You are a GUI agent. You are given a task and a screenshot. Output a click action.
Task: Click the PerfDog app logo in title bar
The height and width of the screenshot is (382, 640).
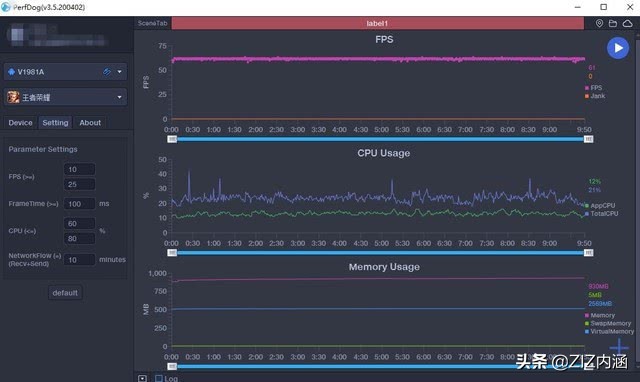tap(6, 7)
